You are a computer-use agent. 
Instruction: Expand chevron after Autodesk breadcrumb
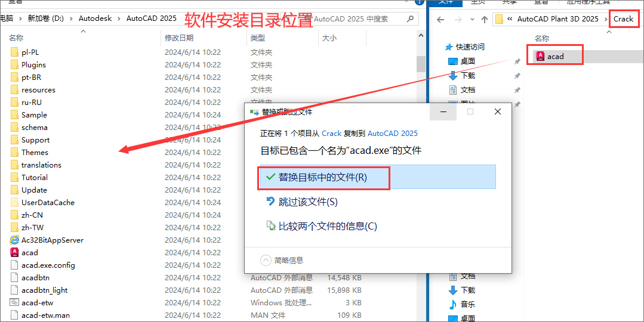point(119,18)
